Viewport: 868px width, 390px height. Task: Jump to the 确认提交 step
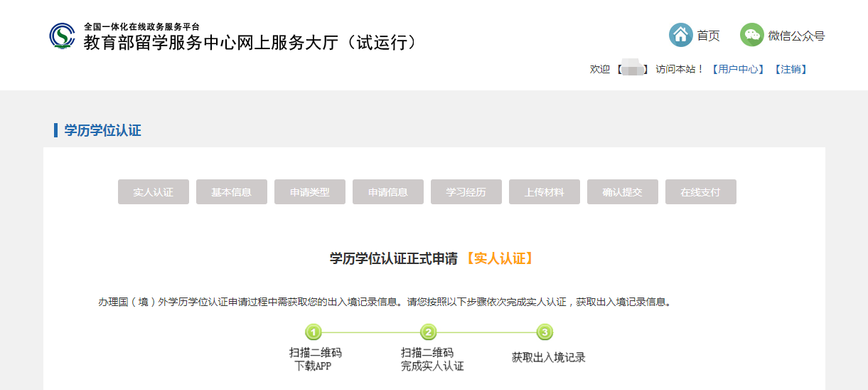tap(623, 192)
